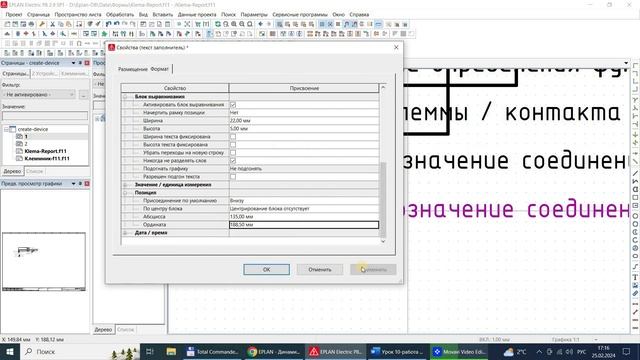Pin the Предв. просмотр графики panel
The image size is (640, 360).
tap(80, 184)
